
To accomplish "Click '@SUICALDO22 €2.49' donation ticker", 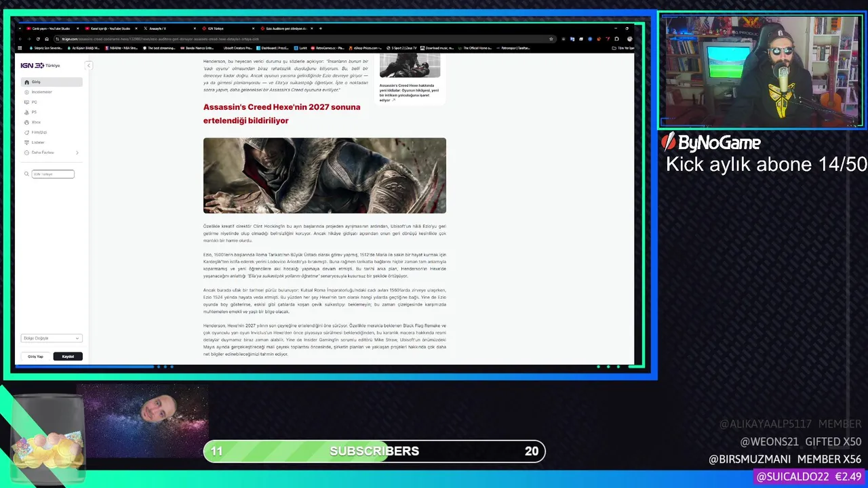I will [x=809, y=477].
